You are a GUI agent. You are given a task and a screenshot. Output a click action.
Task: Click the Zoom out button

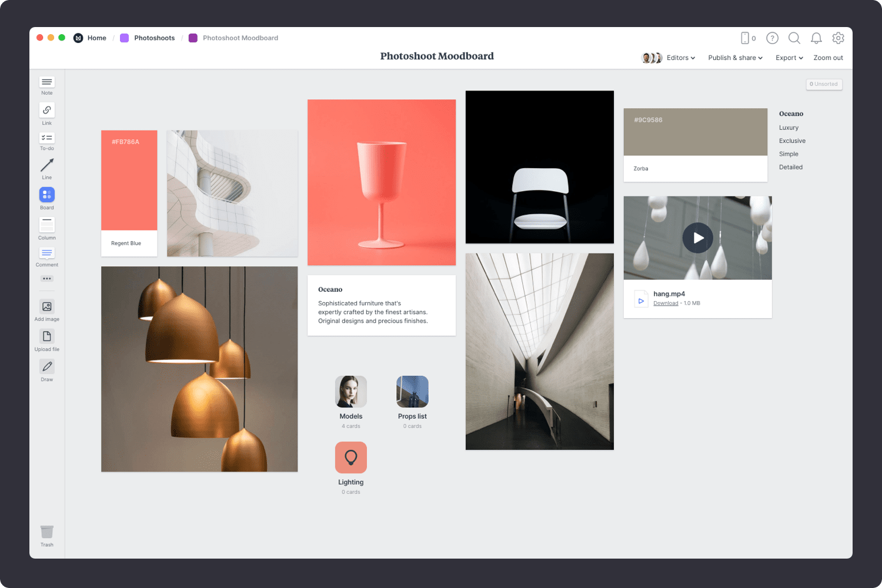(828, 58)
